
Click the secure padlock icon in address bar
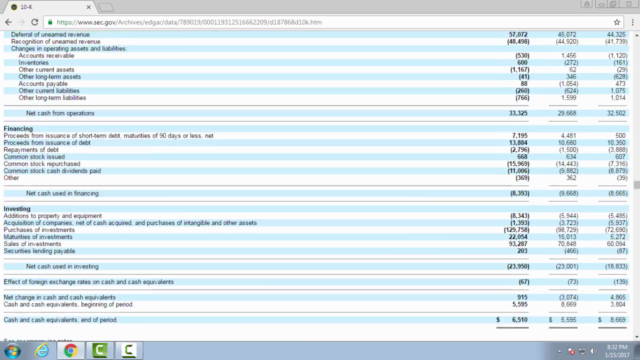click(50, 22)
